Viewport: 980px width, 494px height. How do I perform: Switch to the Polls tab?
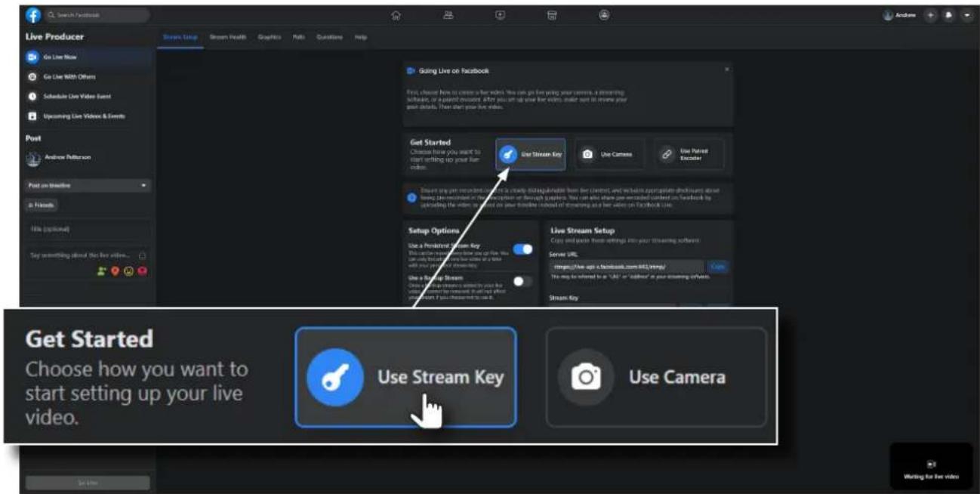[299, 38]
